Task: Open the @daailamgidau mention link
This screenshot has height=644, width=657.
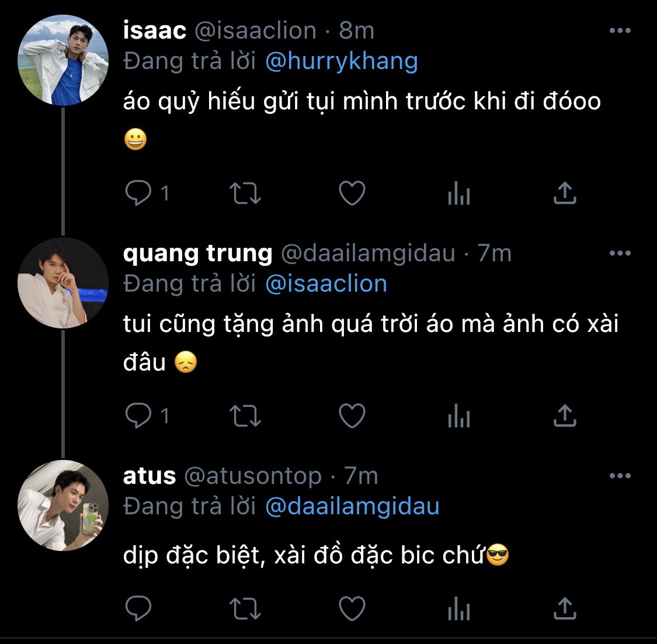Action: [352, 507]
